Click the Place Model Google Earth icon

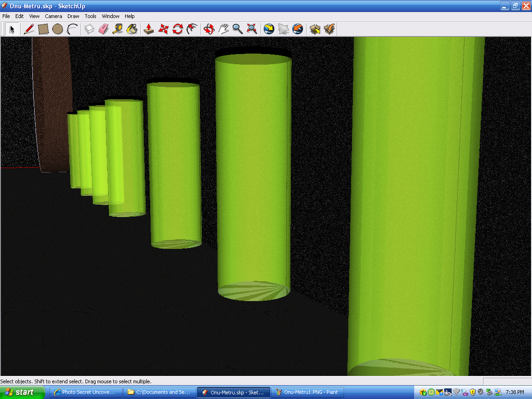pyautogui.click(x=297, y=29)
